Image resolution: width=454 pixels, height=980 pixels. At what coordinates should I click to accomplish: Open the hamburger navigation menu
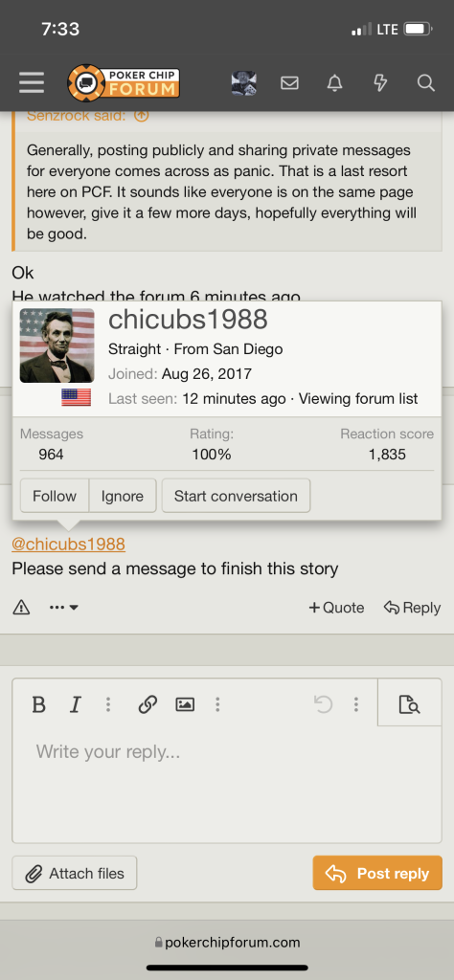pyautogui.click(x=32, y=82)
